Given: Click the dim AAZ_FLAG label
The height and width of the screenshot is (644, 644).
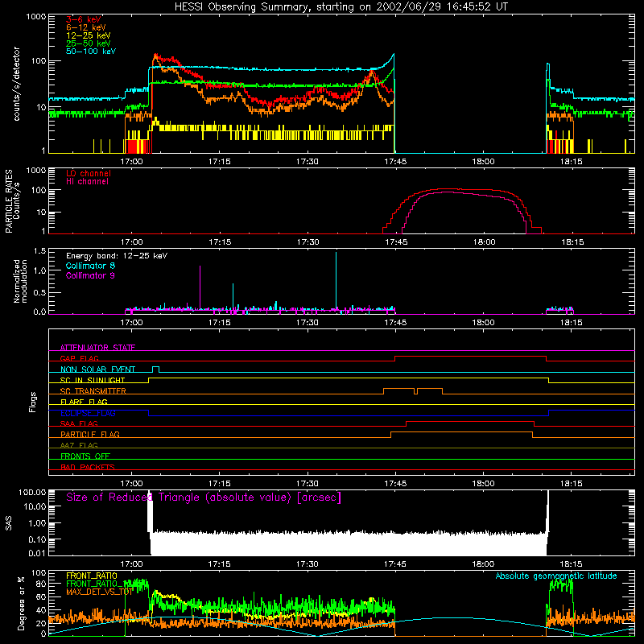Looking at the screenshot, I should [79, 446].
